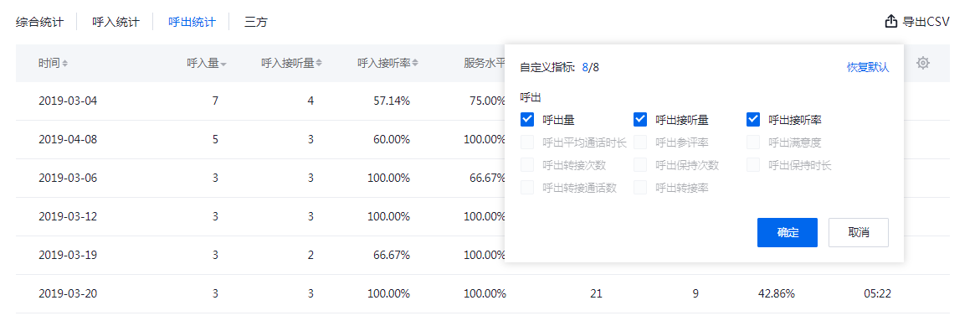Click the 57.14% answer rate value

(392, 101)
